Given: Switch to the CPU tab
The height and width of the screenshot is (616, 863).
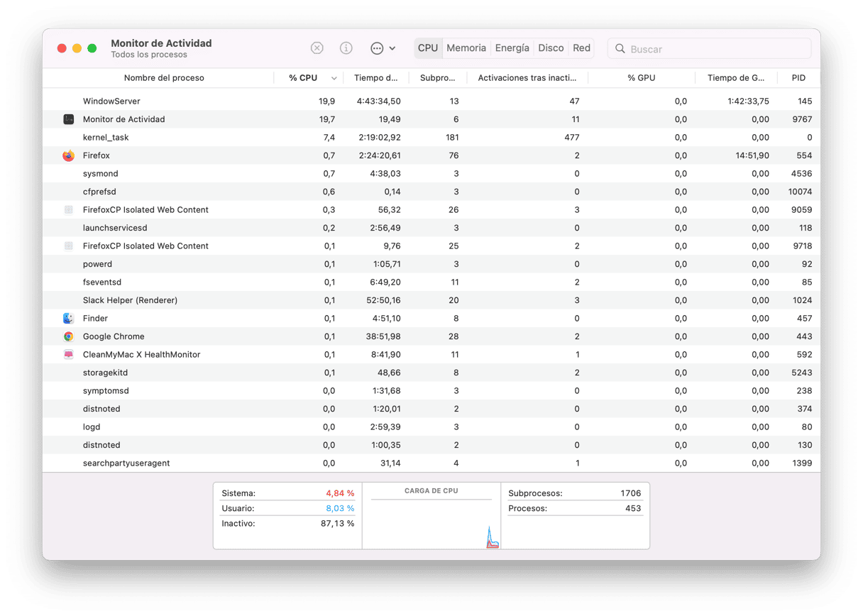Looking at the screenshot, I should (428, 48).
